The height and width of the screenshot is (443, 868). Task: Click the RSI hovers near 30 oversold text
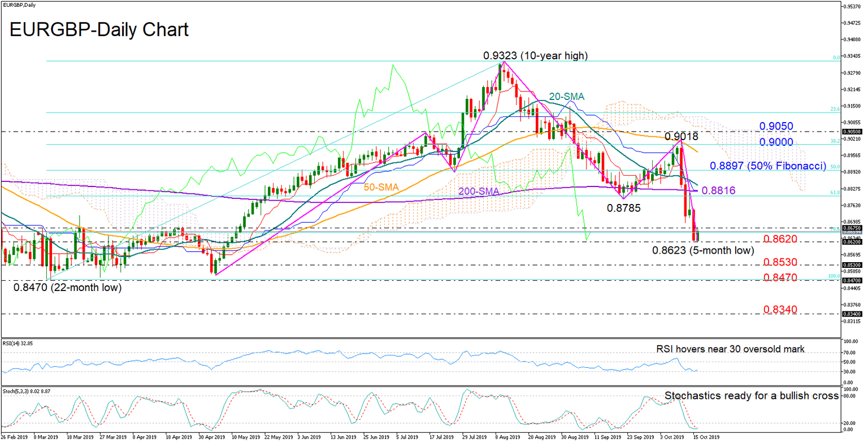pos(730,349)
